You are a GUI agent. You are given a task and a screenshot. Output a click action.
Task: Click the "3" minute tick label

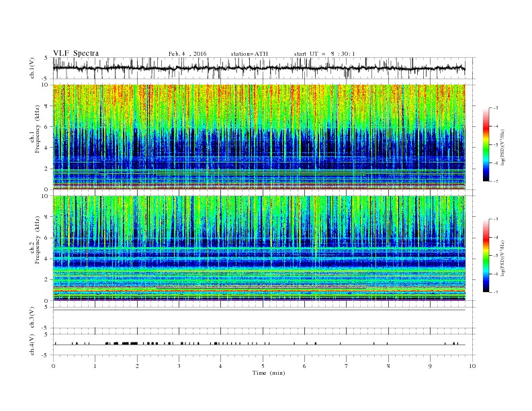179,366
